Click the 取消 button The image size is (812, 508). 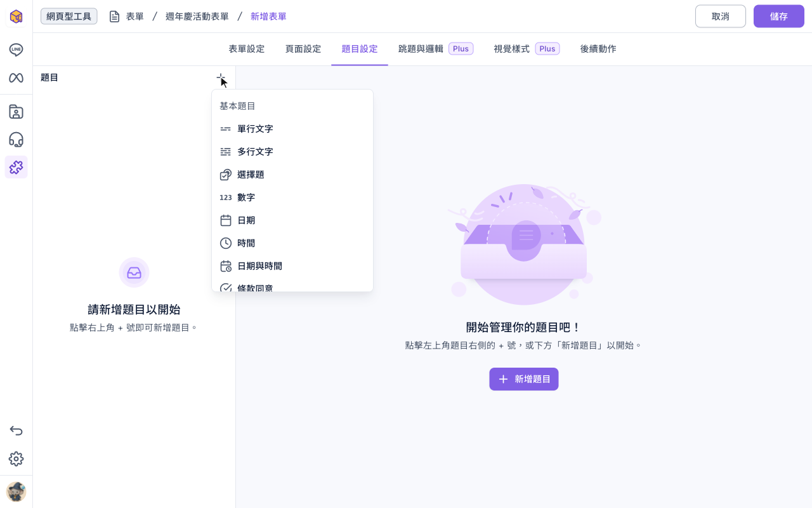(x=720, y=17)
